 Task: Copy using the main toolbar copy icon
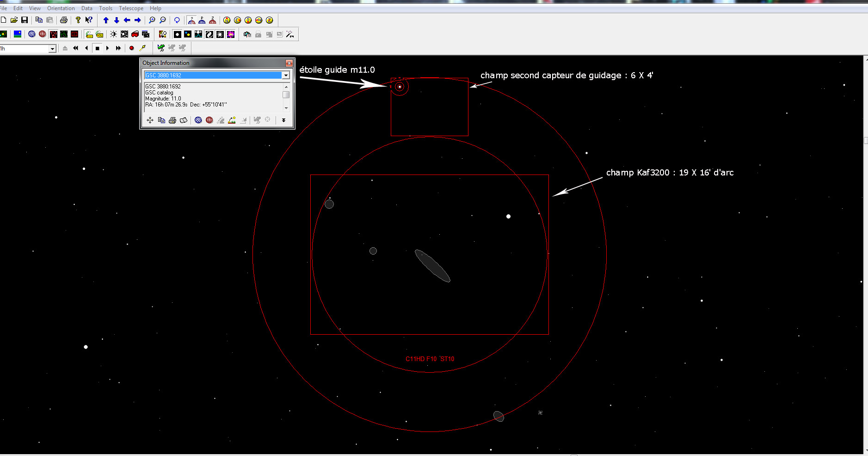[x=39, y=20]
